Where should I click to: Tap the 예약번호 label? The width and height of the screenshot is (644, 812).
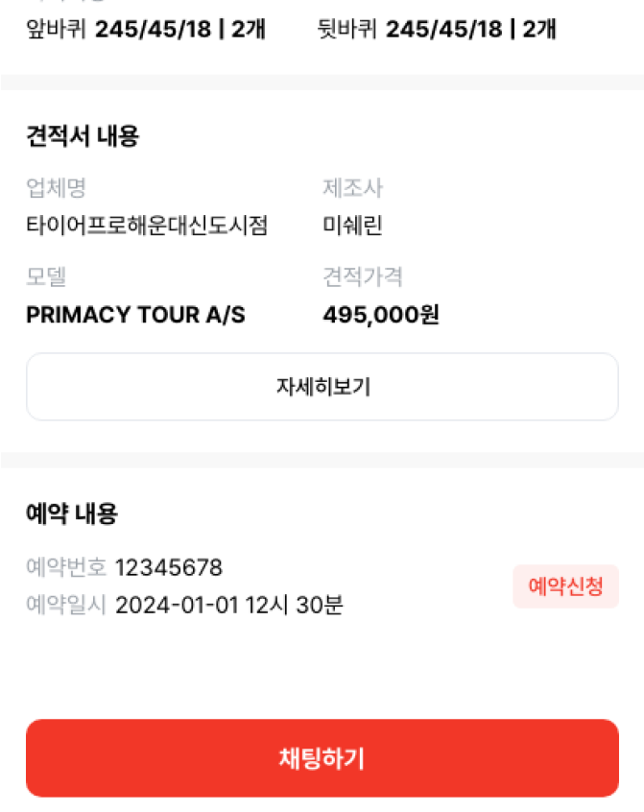pyautogui.click(x=66, y=568)
